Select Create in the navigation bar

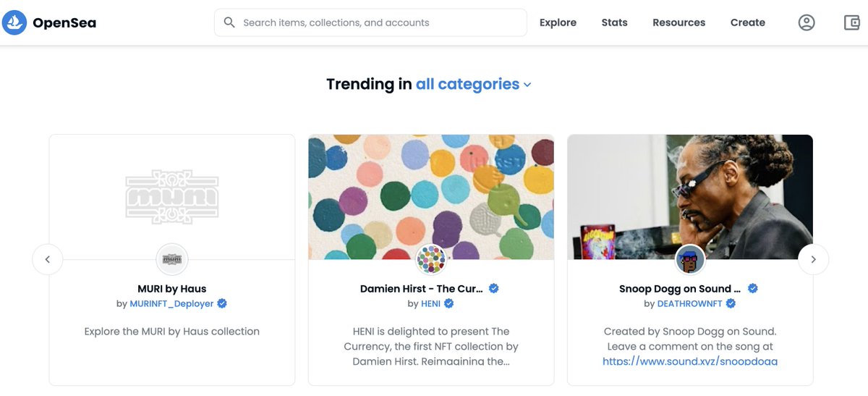748,22
